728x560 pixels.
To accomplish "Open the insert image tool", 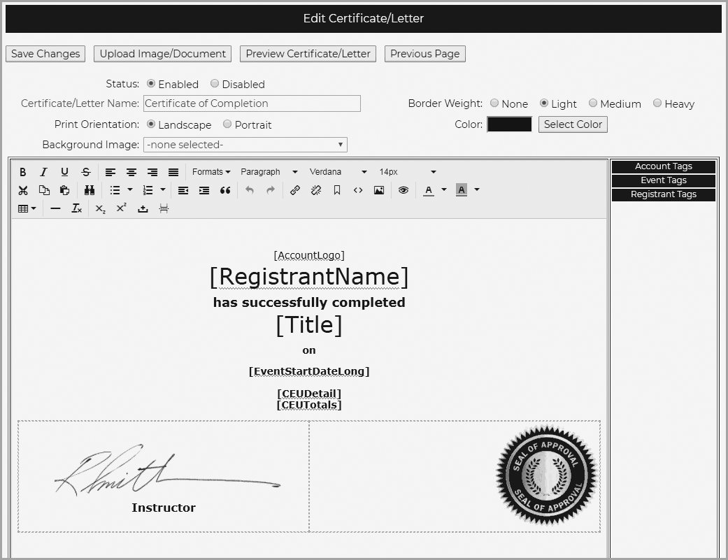I will pos(379,190).
